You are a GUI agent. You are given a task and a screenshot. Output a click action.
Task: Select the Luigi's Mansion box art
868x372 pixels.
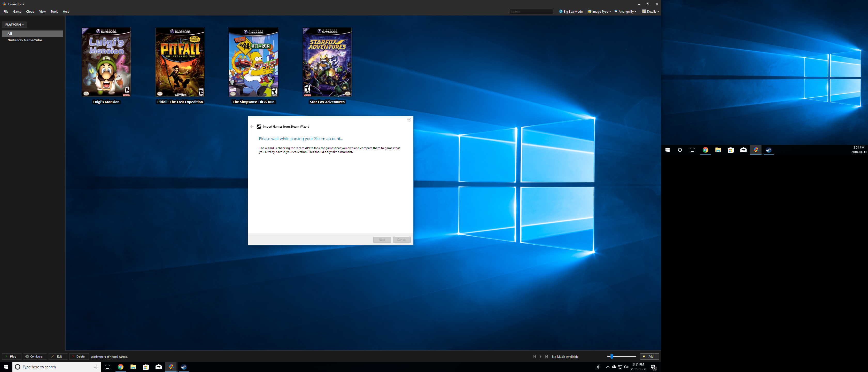[x=106, y=62]
